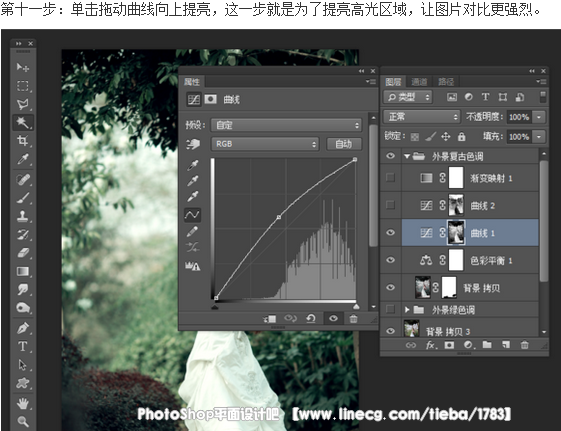Select the Polygonal Lasso tool

click(x=23, y=104)
